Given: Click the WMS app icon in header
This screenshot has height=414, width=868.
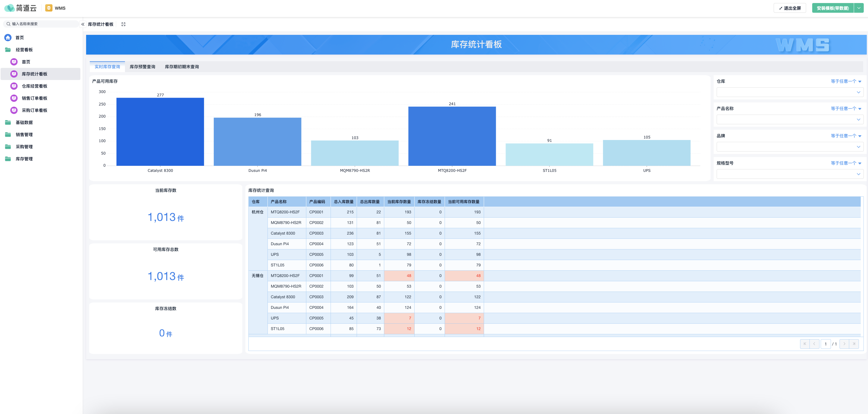Looking at the screenshot, I should [x=49, y=8].
